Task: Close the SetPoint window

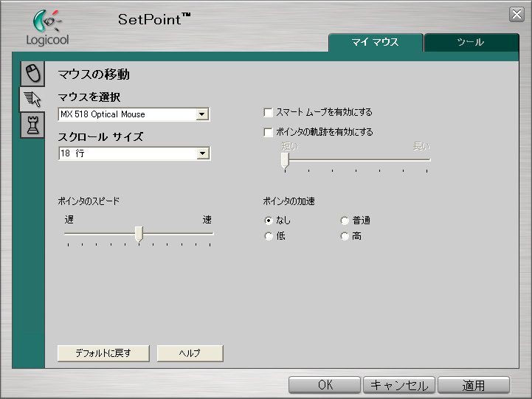Action: [x=517, y=14]
